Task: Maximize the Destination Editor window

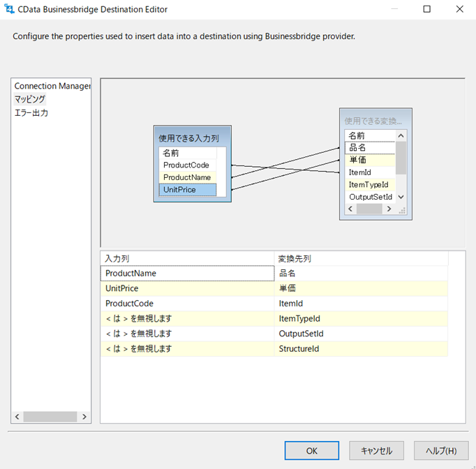Action: click(x=427, y=9)
